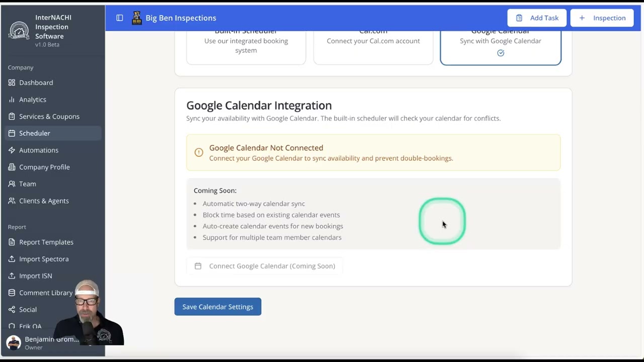Click the v1.0 Beta version label
Viewport: 644px width, 362px height.
47,45
